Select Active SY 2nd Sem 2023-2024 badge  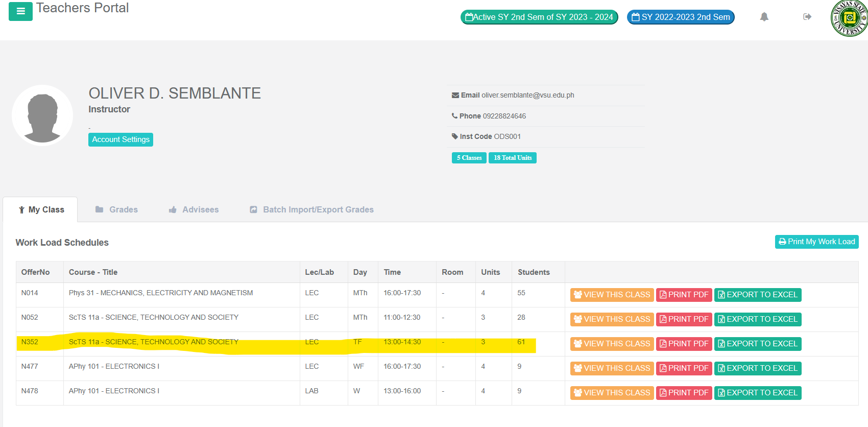click(539, 17)
